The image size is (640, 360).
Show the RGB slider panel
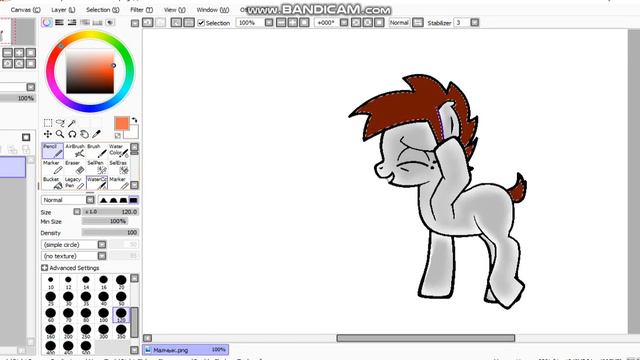(60, 23)
